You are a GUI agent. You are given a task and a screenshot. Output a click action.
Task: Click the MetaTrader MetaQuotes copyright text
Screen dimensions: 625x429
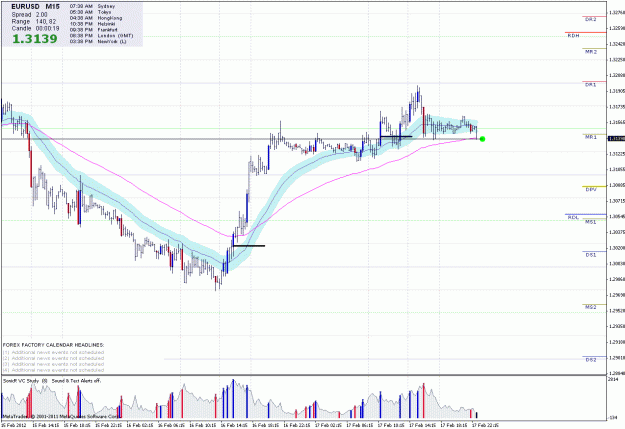point(62,417)
